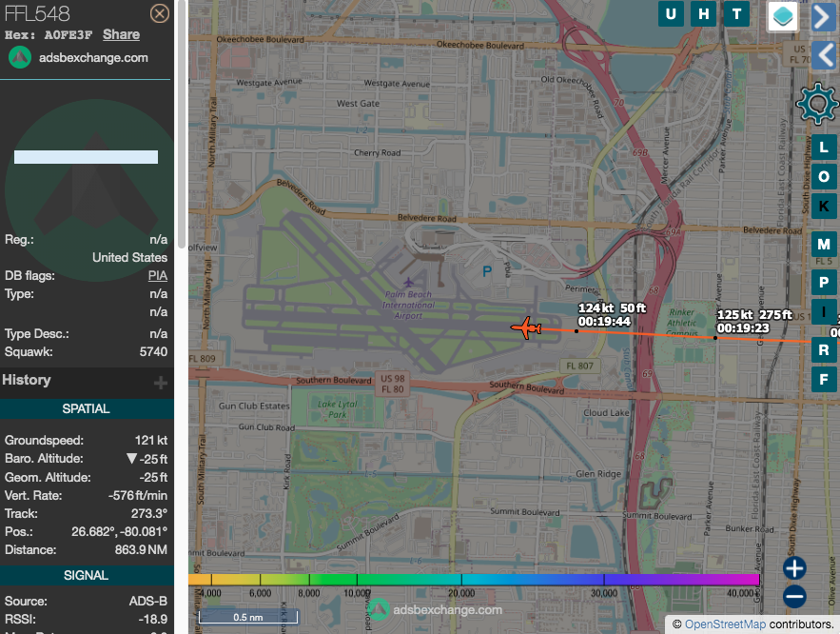
Task: Close the FFL548 aircraft info panel
Action: [159, 13]
